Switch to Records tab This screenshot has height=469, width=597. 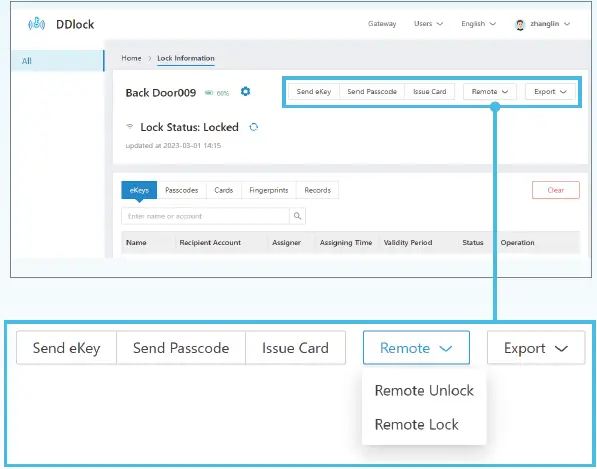tap(318, 190)
